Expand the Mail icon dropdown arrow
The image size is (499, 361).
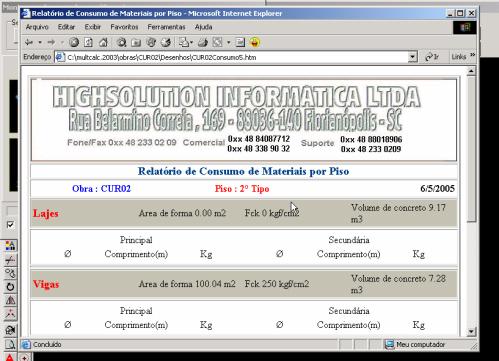pos(191,43)
